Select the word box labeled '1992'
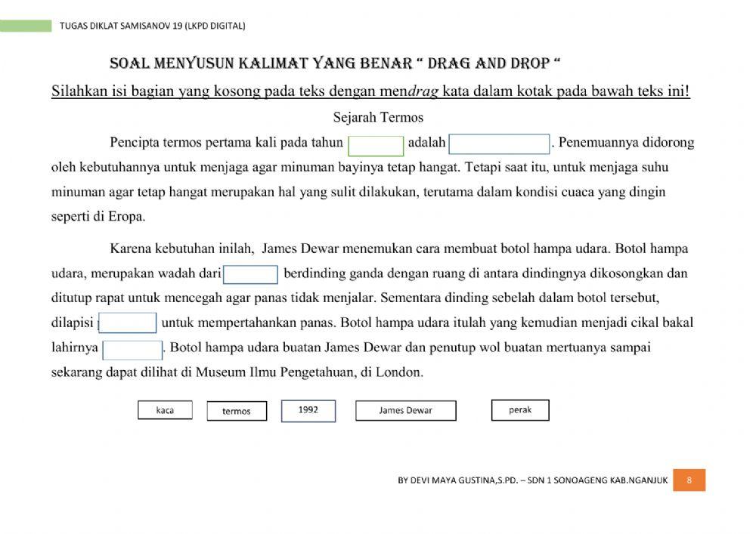 pyautogui.click(x=308, y=410)
